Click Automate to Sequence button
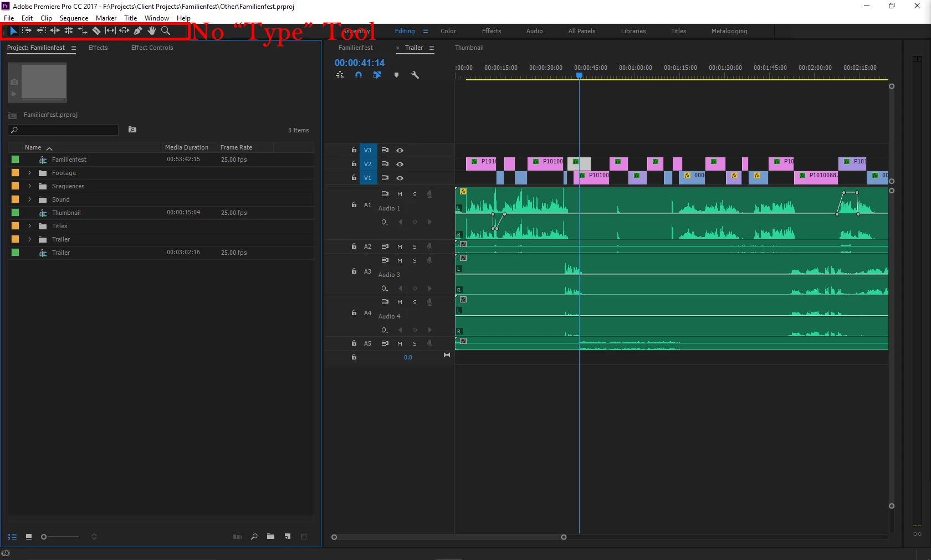The image size is (931, 560). (x=237, y=537)
